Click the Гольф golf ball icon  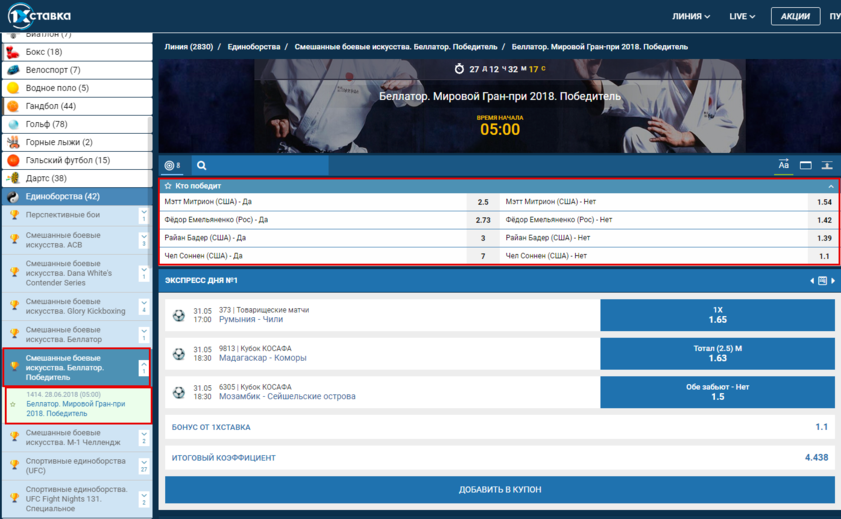click(13, 124)
